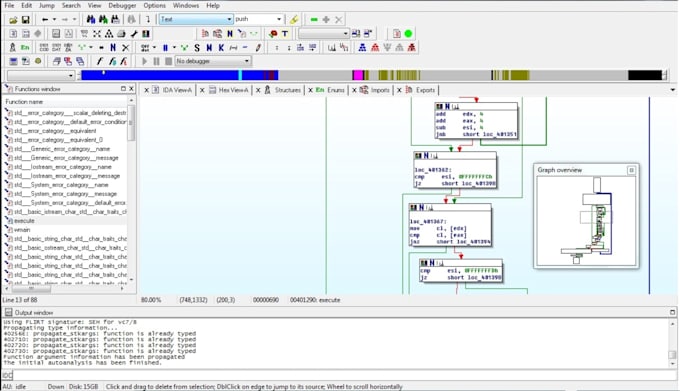
Task: Switch to the Hex View-A tab
Action: [229, 90]
